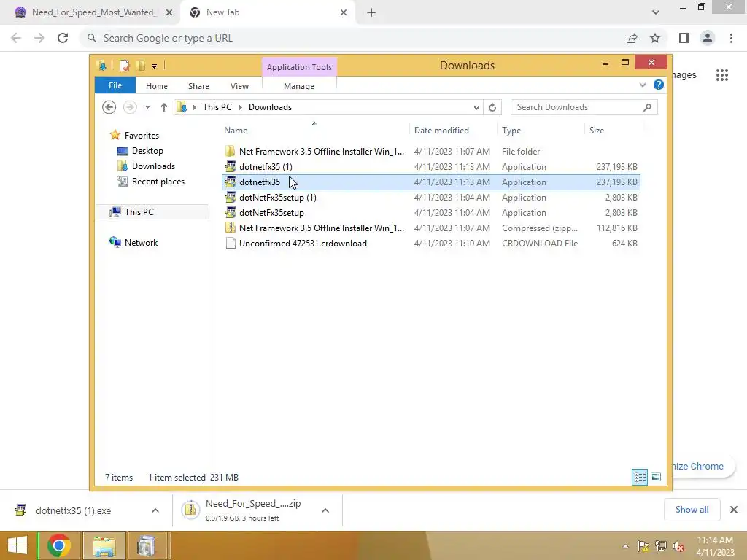Click breadcrumb arrow after This PC

click(x=240, y=108)
